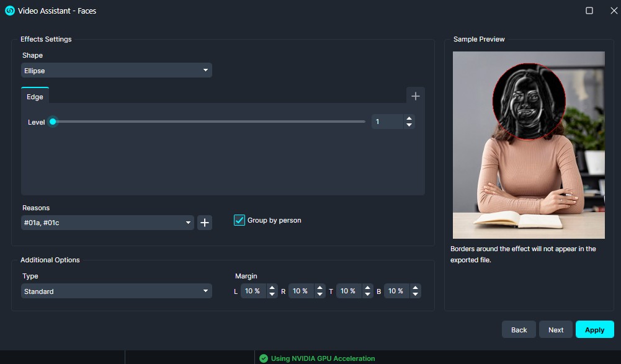This screenshot has width=621, height=364.
Task: Click the green GPU acceleration check icon
Action: click(264, 358)
